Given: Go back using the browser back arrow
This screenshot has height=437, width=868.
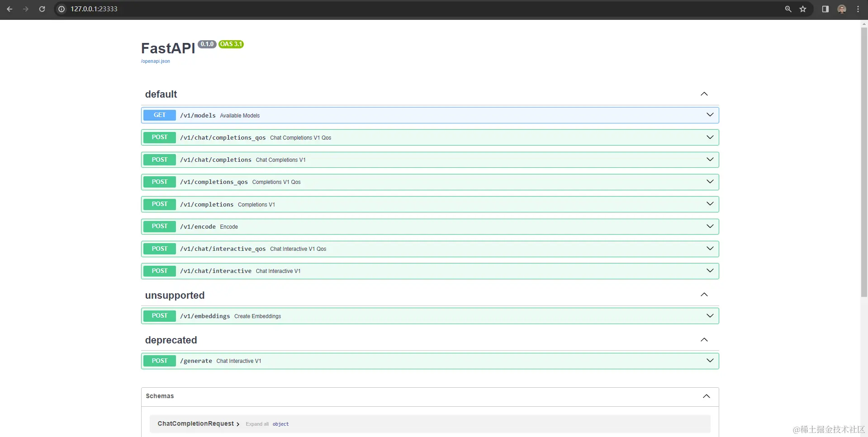Looking at the screenshot, I should (9, 9).
